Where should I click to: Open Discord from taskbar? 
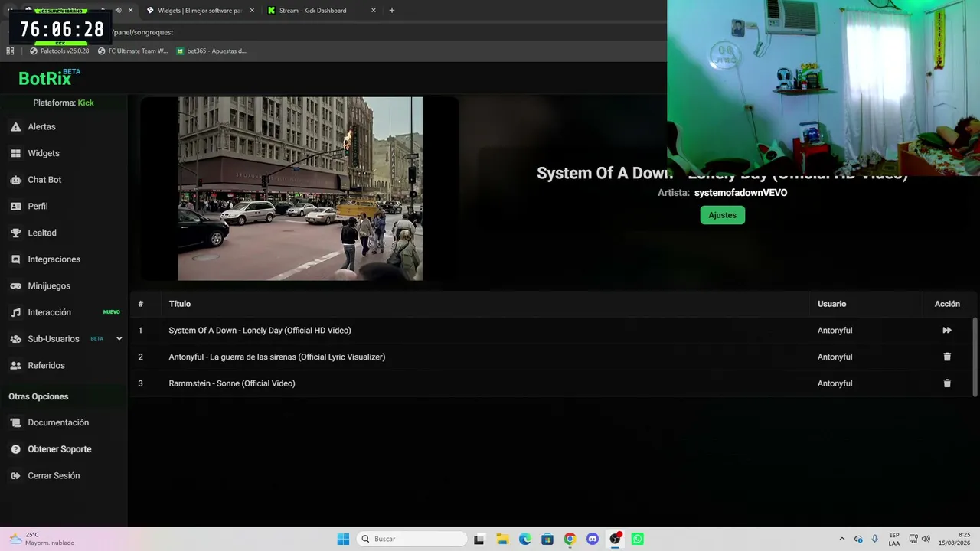592,539
